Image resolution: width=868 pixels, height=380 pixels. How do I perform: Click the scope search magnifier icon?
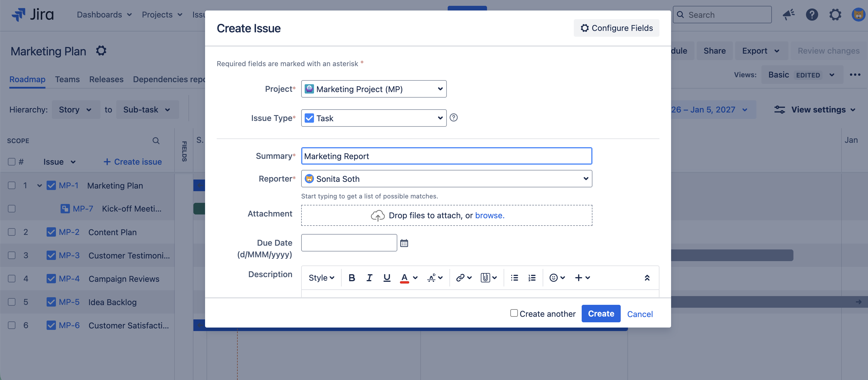pyautogui.click(x=156, y=140)
